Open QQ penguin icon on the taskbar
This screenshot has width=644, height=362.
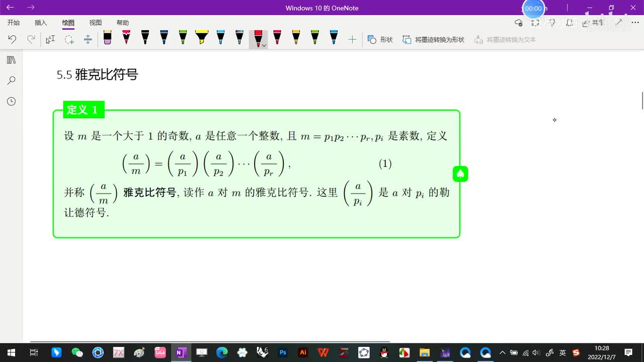pos(384,352)
